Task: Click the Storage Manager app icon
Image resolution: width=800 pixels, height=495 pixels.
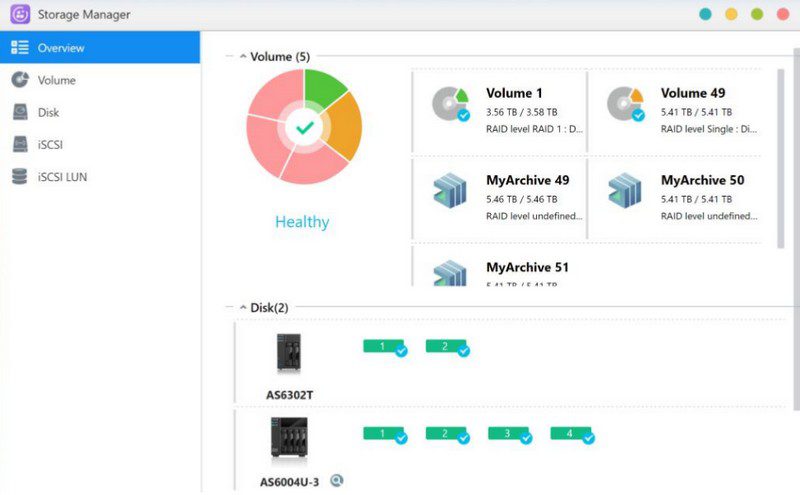Action: tap(20, 14)
